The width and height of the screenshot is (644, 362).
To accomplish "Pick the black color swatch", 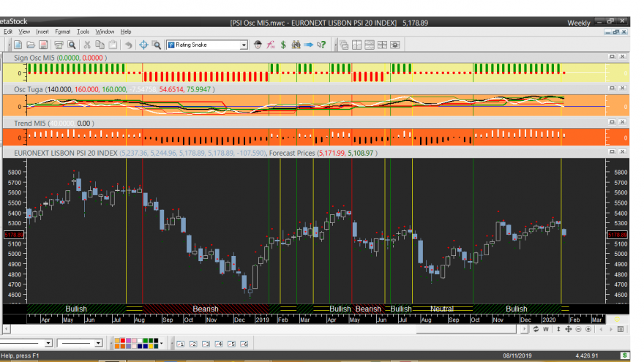I will click(x=156, y=340).
